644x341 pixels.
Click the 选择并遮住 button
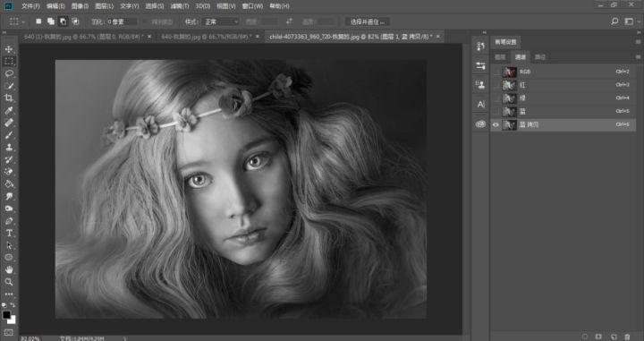368,21
